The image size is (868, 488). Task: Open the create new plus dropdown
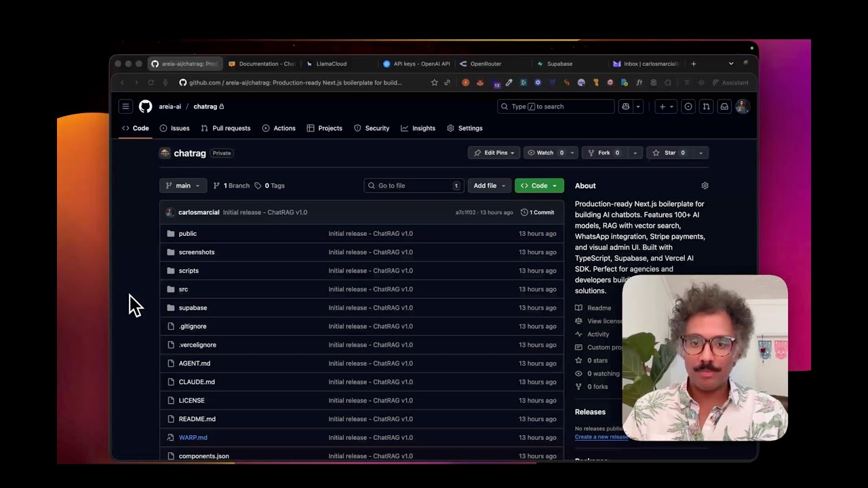(x=667, y=106)
